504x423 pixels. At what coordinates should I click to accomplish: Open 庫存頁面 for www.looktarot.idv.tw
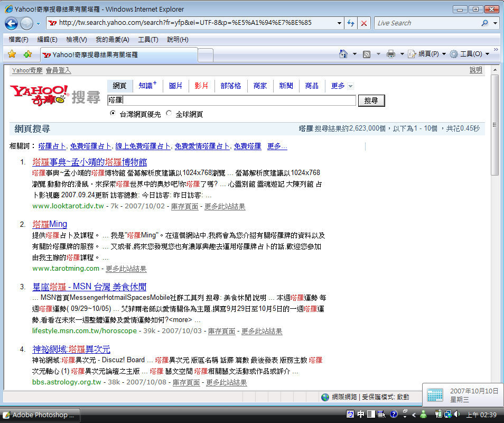coord(184,206)
